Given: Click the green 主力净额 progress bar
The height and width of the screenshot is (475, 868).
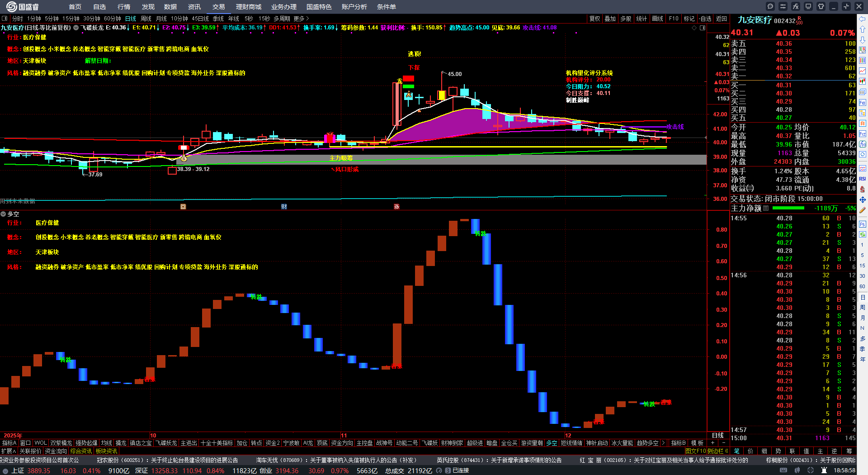Looking at the screenshot, I should tap(788, 208).
